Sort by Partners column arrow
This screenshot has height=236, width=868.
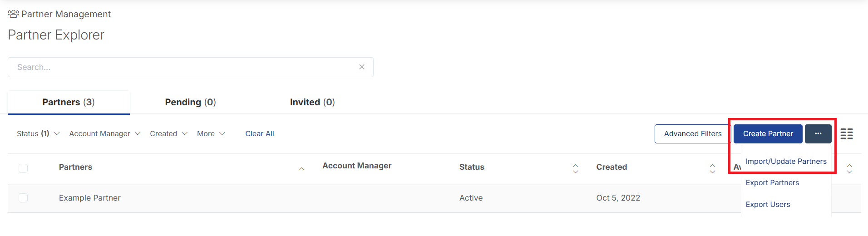click(x=301, y=169)
